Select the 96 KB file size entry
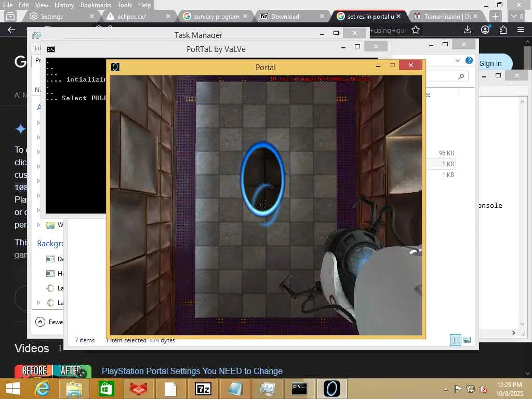 [x=446, y=153]
